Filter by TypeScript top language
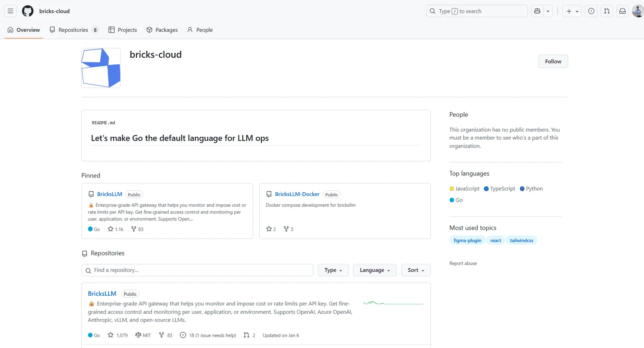This screenshot has width=644, height=348. 500,189
